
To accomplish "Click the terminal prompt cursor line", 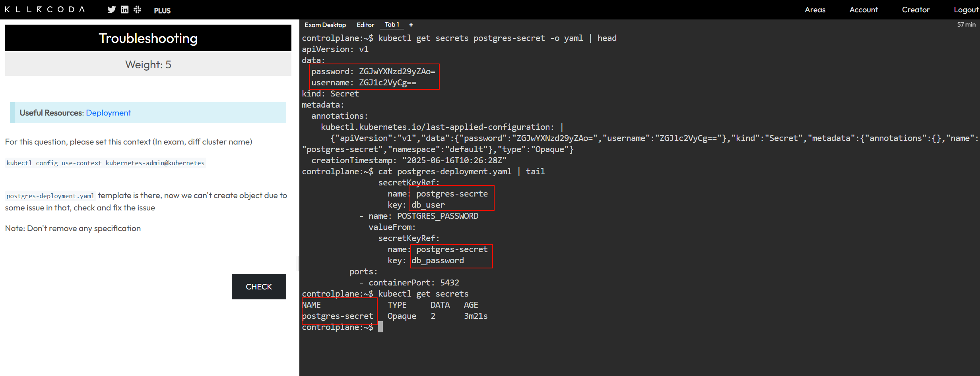I will tap(342, 327).
